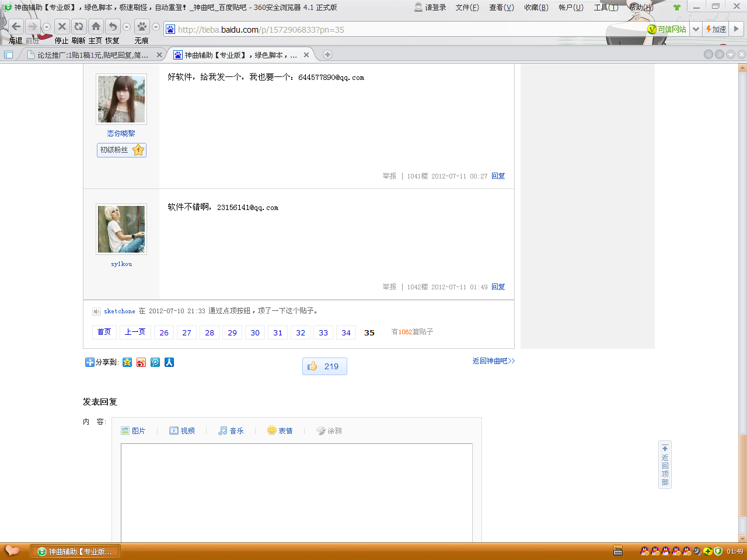Click the Stop loading X icon
Viewport: 747px width, 560px height.
62,27
